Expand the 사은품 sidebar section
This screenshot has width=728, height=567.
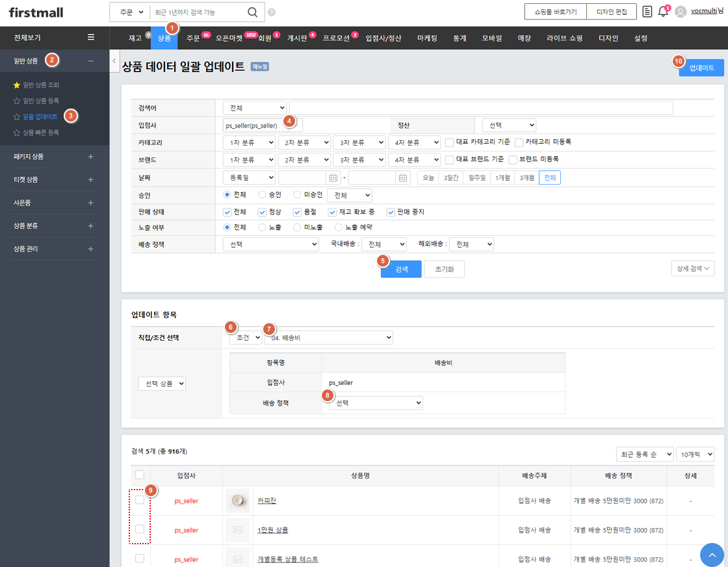(x=90, y=203)
